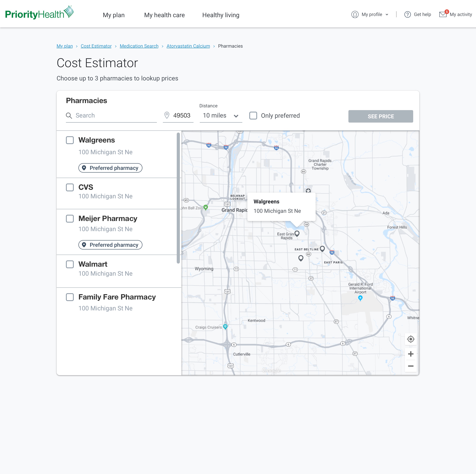Open My activity link
This screenshot has height=474, width=476.
(461, 15)
